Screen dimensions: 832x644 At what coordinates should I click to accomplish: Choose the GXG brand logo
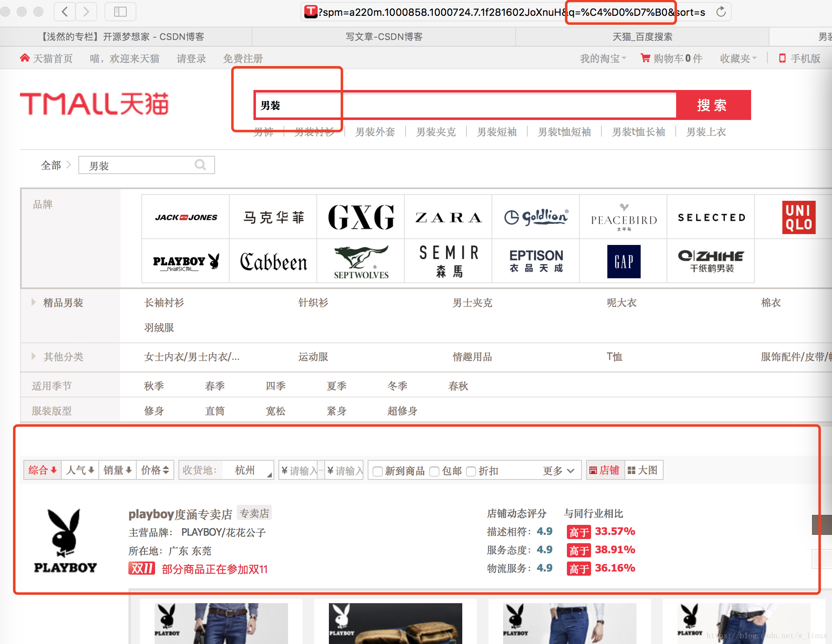tap(361, 217)
